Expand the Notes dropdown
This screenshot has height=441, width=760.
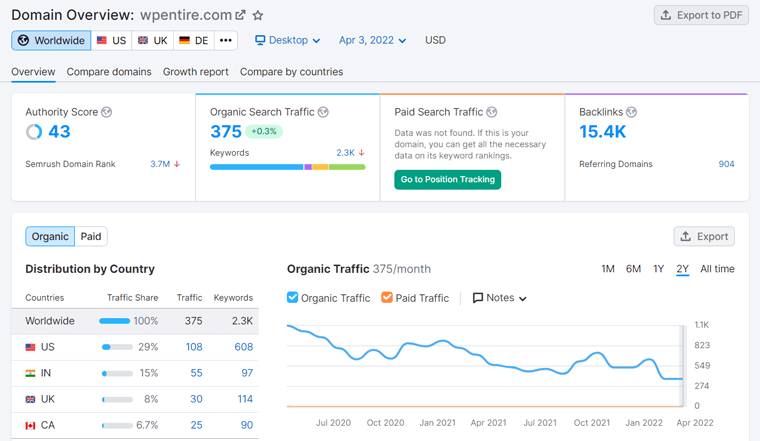click(499, 298)
